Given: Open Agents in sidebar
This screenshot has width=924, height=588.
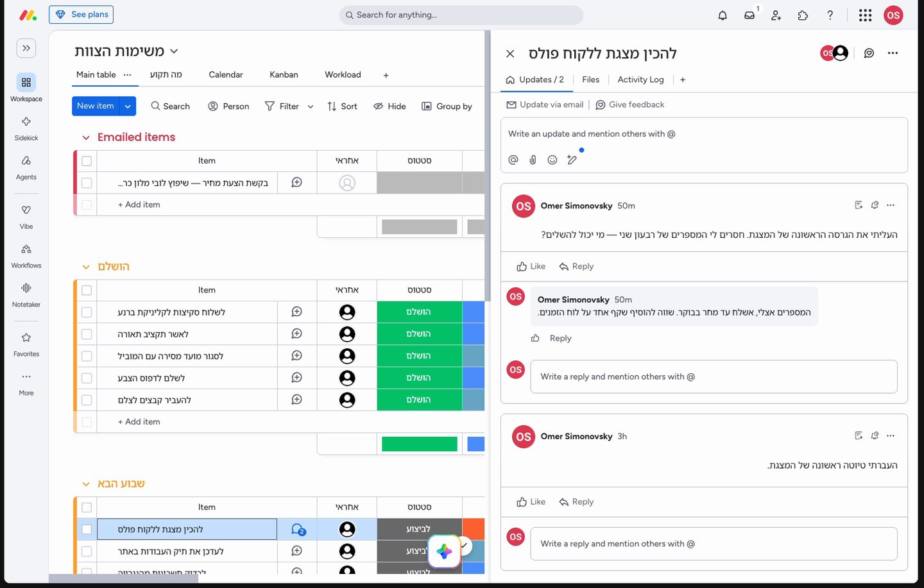Looking at the screenshot, I should tap(26, 167).
